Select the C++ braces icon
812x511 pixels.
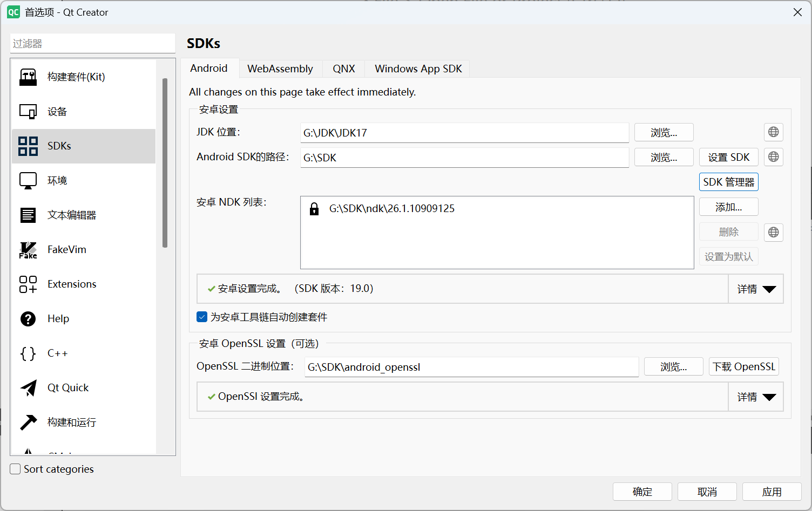coord(28,353)
